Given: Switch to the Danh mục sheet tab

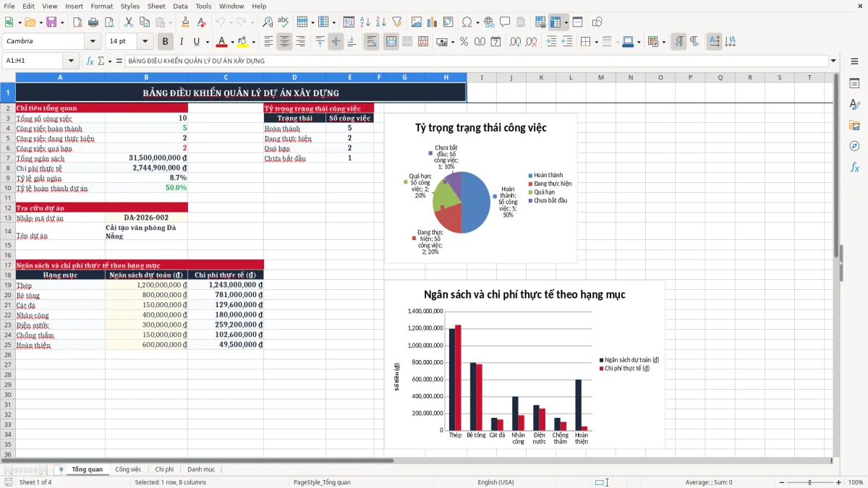Looking at the screenshot, I should pyautogui.click(x=201, y=469).
